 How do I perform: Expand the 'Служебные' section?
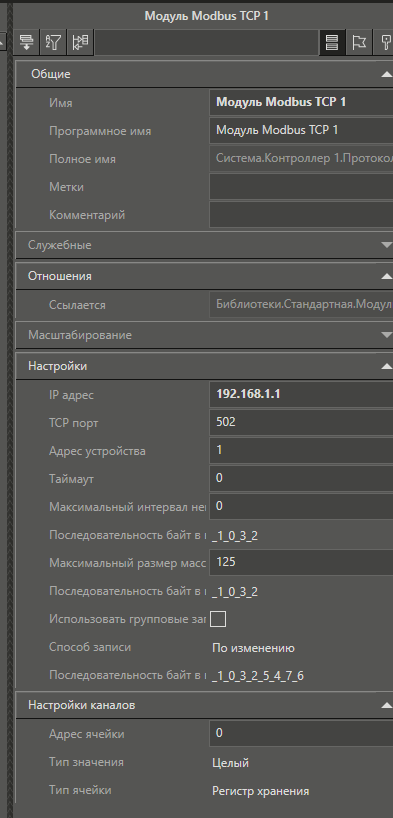click(x=386, y=245)
